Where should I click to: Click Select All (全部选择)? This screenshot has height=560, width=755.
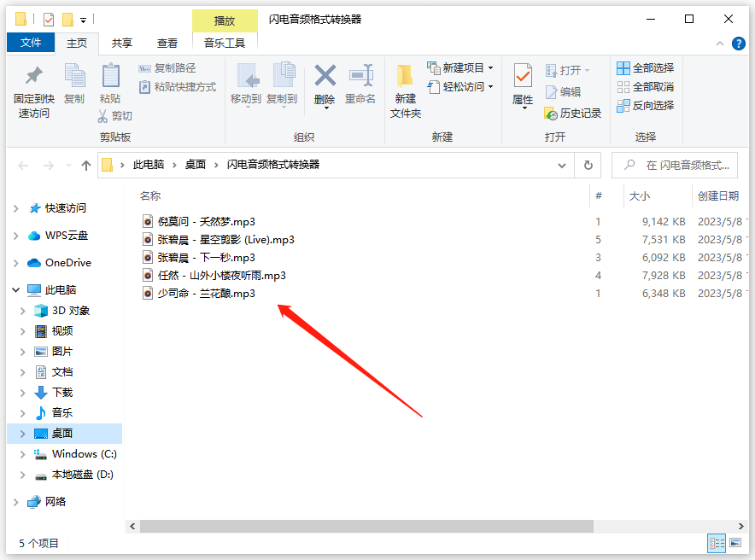[x=645, y=68]
